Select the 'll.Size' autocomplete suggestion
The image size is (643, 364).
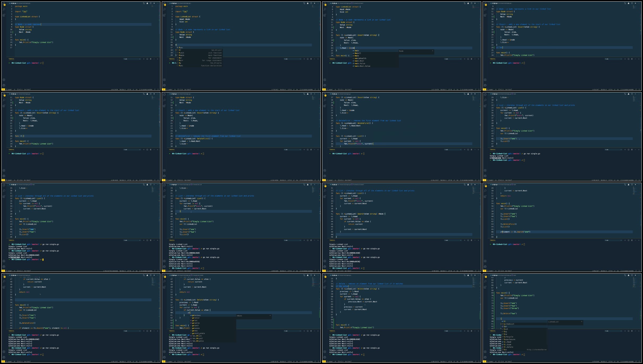(x=508, y=344)
